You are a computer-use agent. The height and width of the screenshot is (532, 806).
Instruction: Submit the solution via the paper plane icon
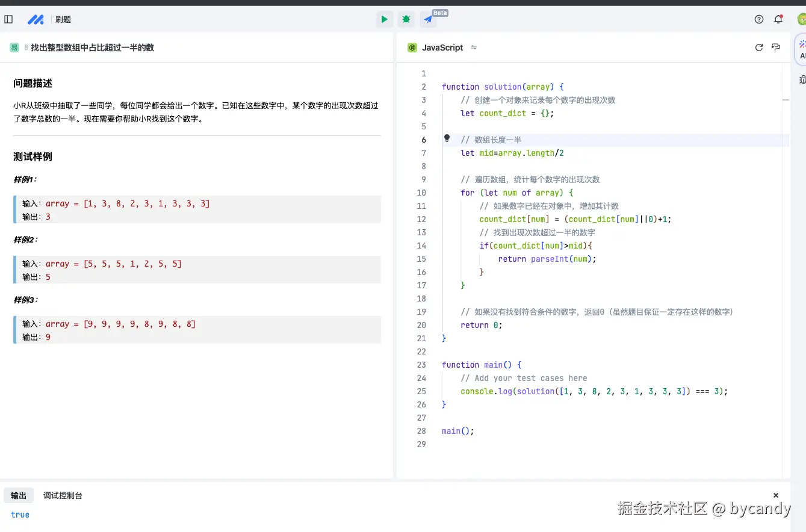[427, 19]
